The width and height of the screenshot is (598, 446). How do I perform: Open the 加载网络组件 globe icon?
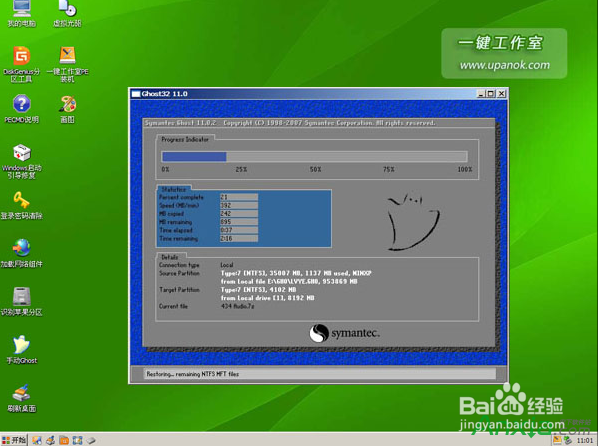tap(21, 254)
